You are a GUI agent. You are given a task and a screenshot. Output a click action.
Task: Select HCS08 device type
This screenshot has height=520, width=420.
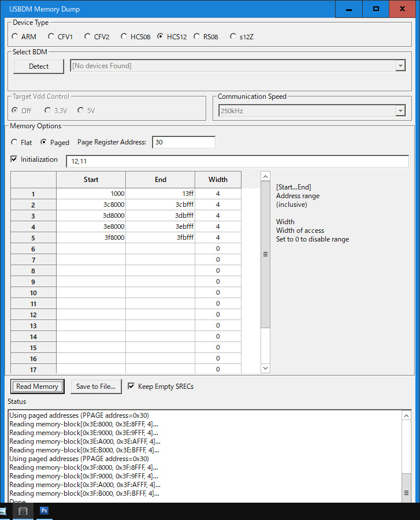pos(136,37)
